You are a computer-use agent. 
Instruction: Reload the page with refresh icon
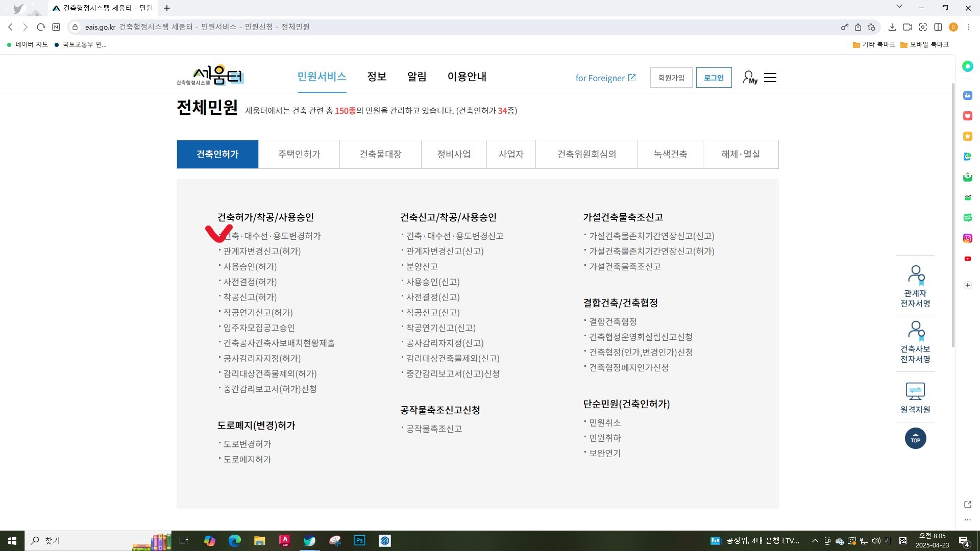click(41, 27)
